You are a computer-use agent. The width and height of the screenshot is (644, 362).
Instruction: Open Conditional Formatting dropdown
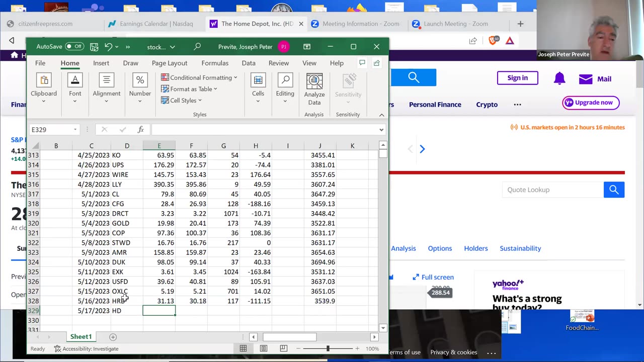click(x=199, y=77)
